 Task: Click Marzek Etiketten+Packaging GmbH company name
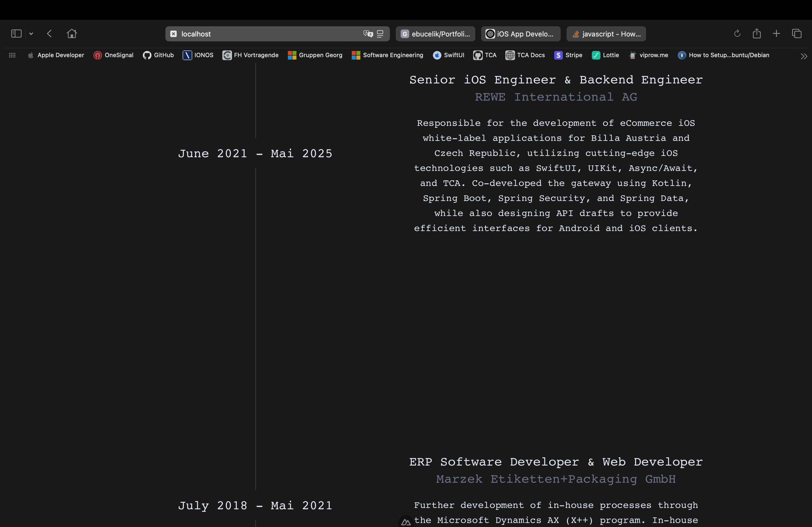coord(556,479)
